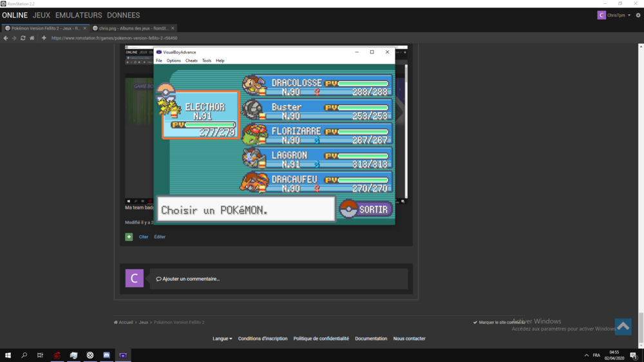Open a new tab with plus icon
The image size is (644, 362).
coord(44,38)
